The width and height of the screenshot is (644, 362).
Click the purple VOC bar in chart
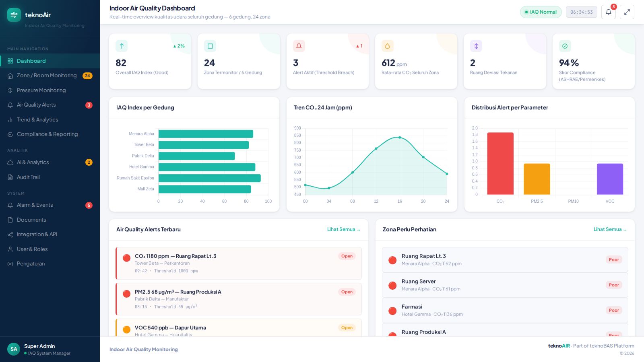pyautogui.click(x=610, y=179)
